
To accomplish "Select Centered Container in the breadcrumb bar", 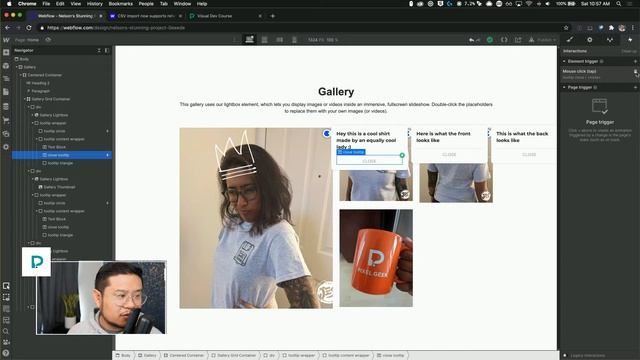I will click(184, 356).
